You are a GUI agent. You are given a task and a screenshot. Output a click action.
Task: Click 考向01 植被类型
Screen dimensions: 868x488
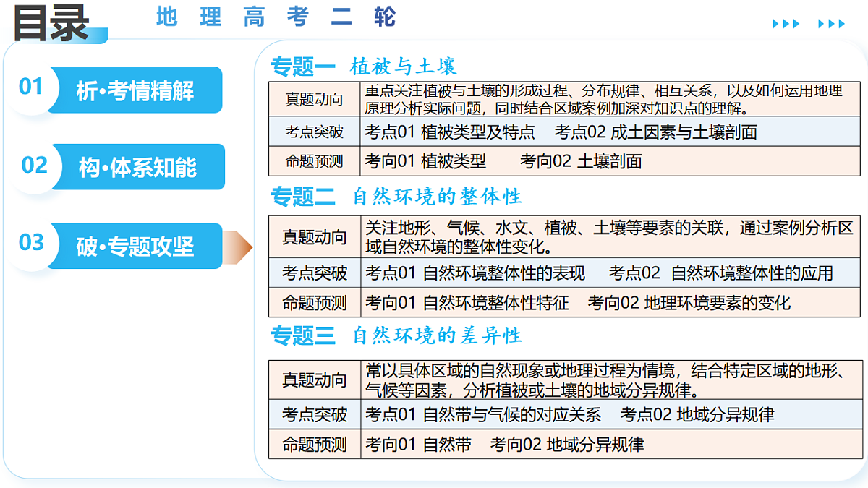425,161
